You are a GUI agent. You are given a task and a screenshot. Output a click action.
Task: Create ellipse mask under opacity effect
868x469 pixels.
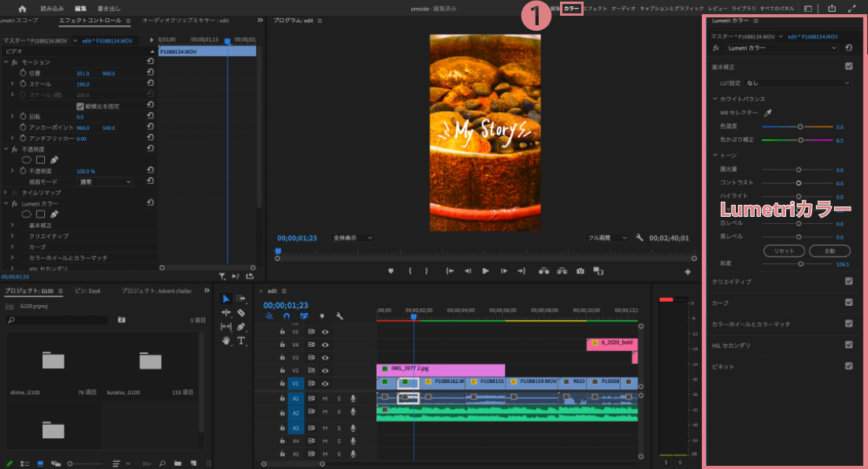tap(26, 160)
